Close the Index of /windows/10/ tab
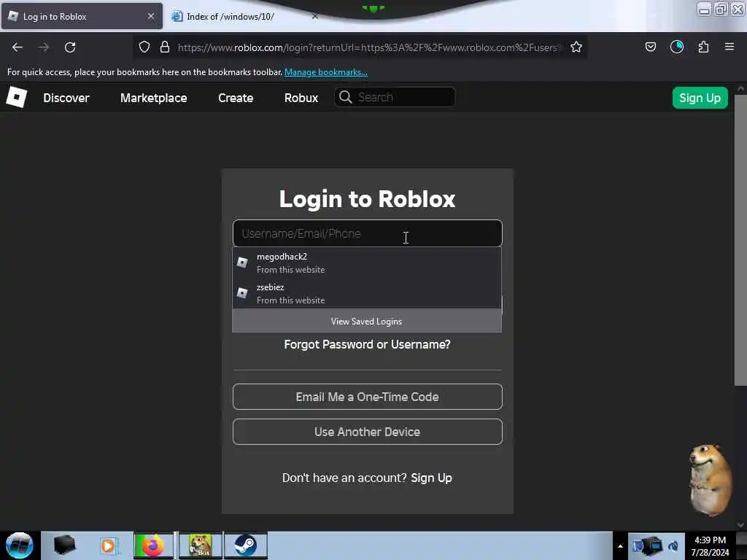The width and height of the screenshot is (747, 560). pos(315,16)
